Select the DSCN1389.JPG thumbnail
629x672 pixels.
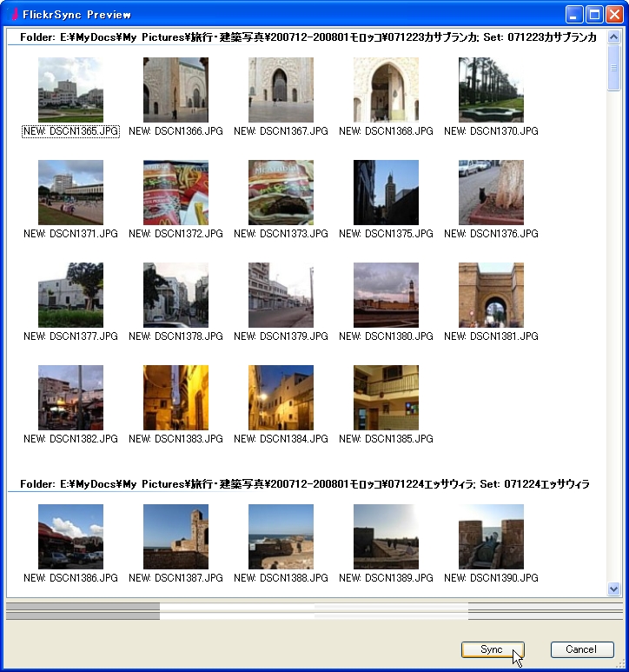[387, 536]
